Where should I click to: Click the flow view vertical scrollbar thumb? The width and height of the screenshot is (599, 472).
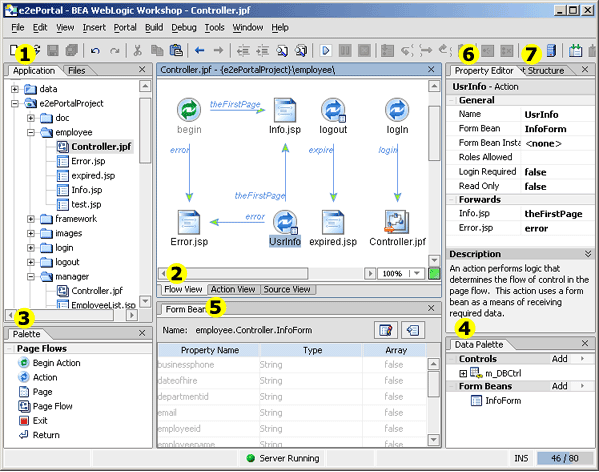tap(434, 134)
